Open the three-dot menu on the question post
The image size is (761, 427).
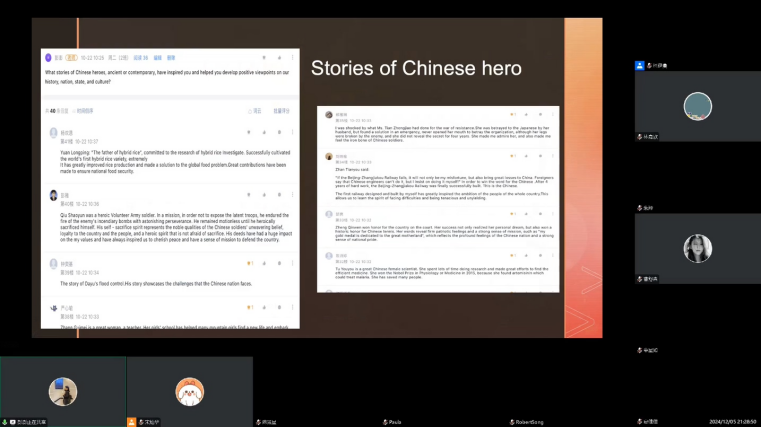click(292, 58)
